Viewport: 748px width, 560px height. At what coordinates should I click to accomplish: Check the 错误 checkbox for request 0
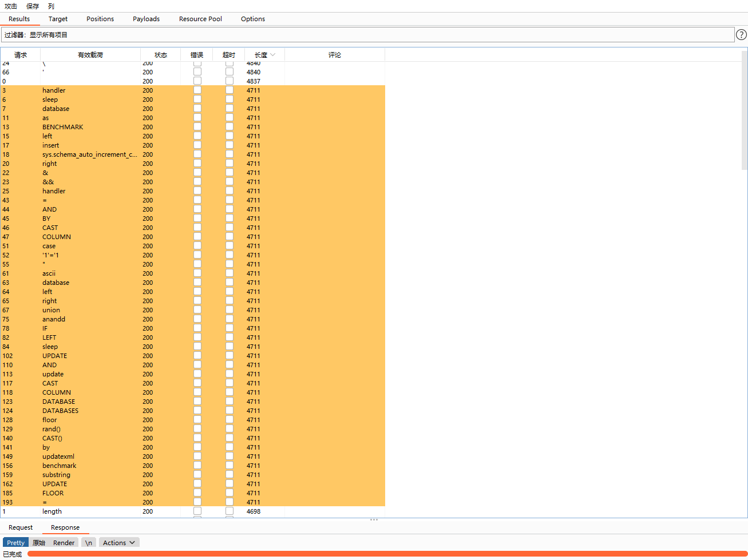(x=197, y=81)
